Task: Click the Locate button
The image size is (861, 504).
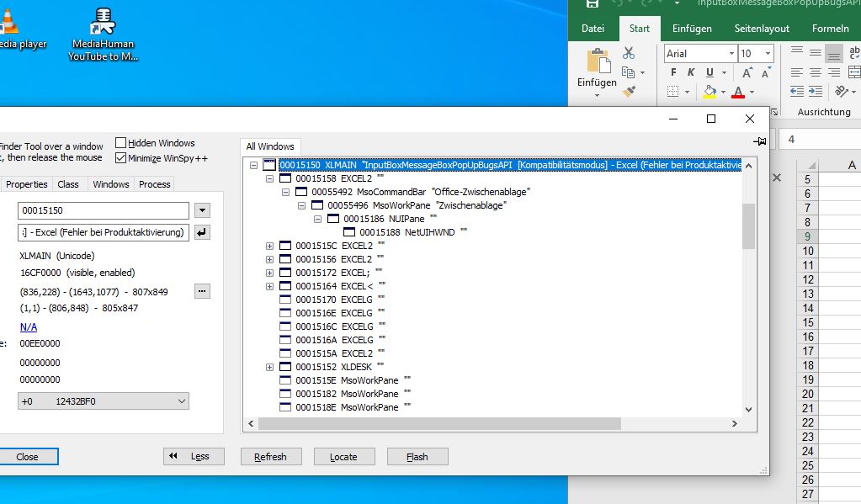Action: [343, 457]
